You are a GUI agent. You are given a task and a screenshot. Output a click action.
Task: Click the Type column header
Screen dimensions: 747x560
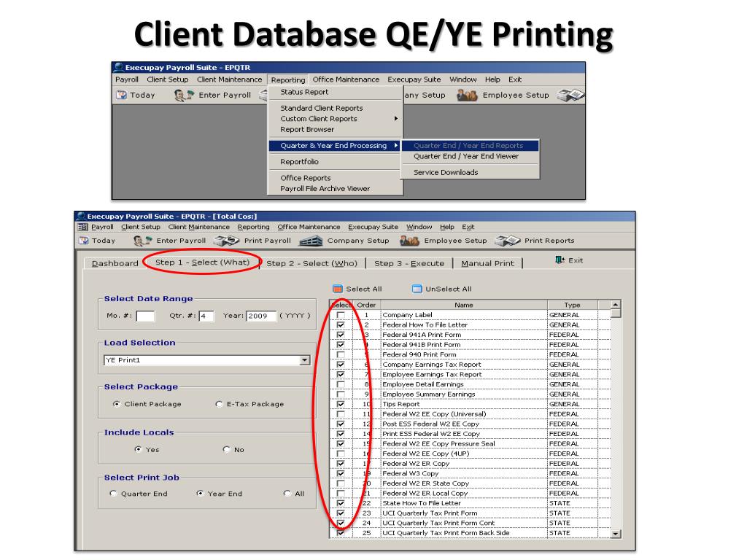click(x=572, y=305)
